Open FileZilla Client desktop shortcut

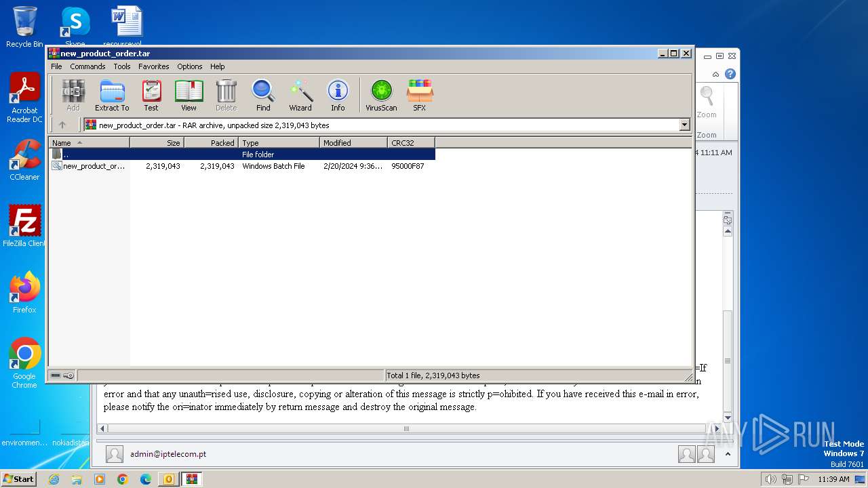pos(24,226)
